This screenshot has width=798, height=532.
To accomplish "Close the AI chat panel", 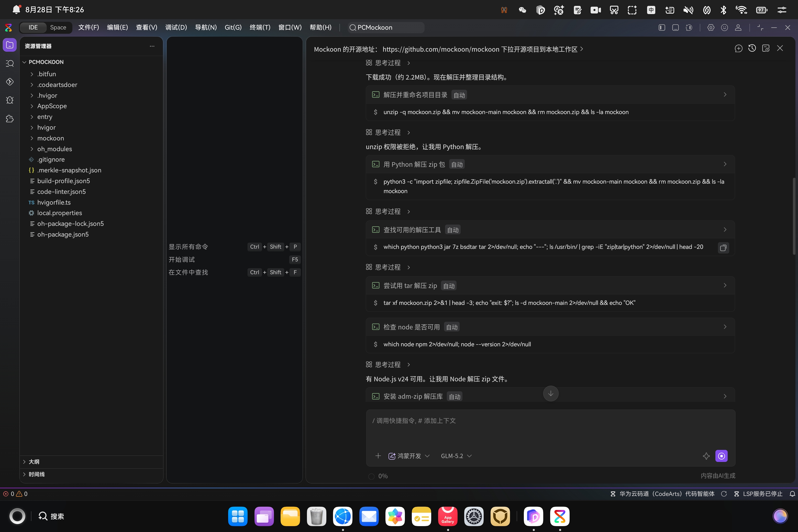I will [780, 49].
